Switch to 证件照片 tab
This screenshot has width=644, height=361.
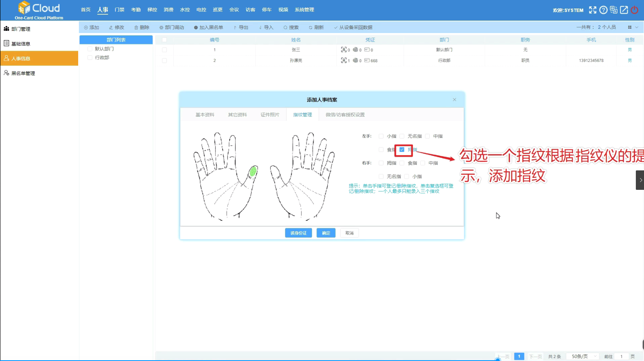[270, 115]
